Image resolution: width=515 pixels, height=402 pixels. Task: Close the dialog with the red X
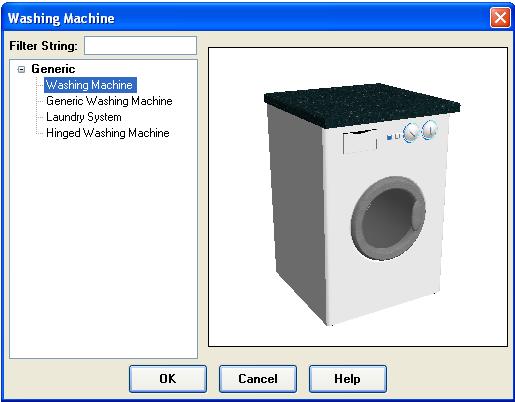click(x=500, y=18)
